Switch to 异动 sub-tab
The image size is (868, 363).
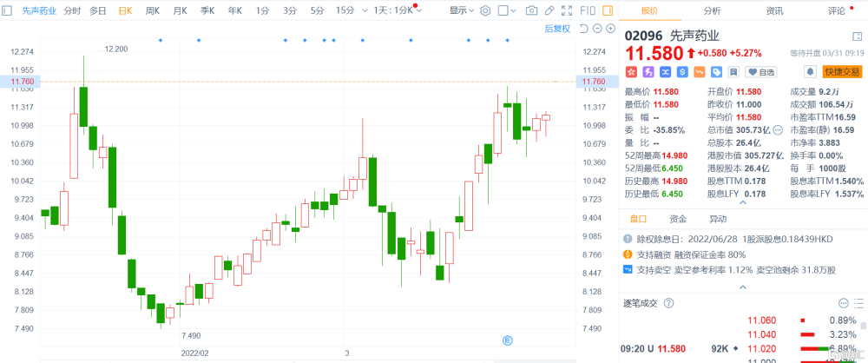(x=718, y=219)
